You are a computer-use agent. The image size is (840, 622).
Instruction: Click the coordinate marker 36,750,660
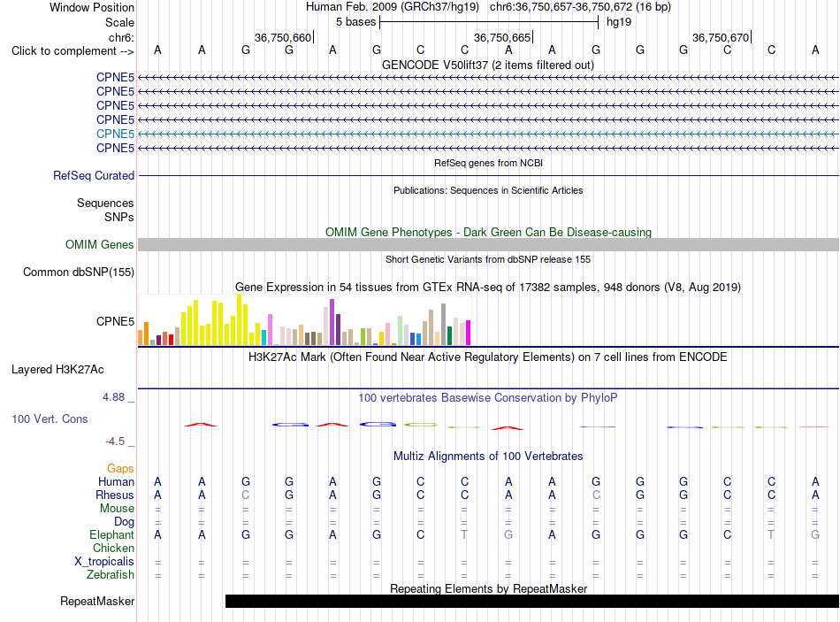click(283, 37)
